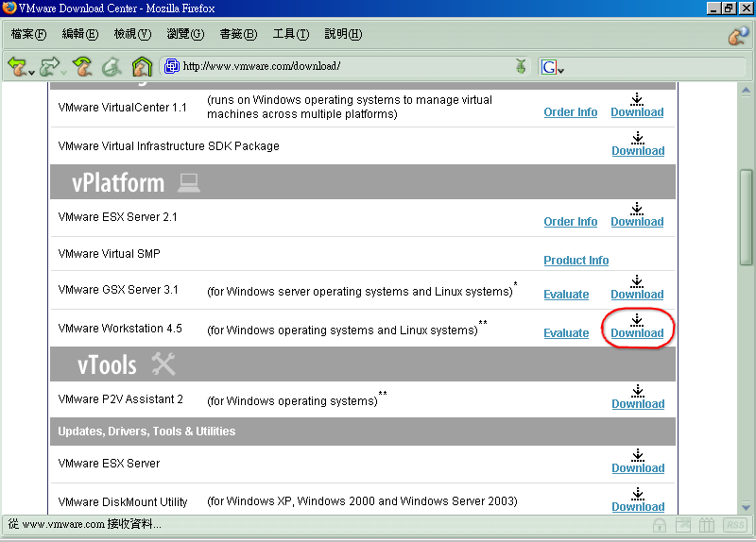
Task: Click Evaluate for VMware GSX Server 3.1
Action: [x=566, y=295]
